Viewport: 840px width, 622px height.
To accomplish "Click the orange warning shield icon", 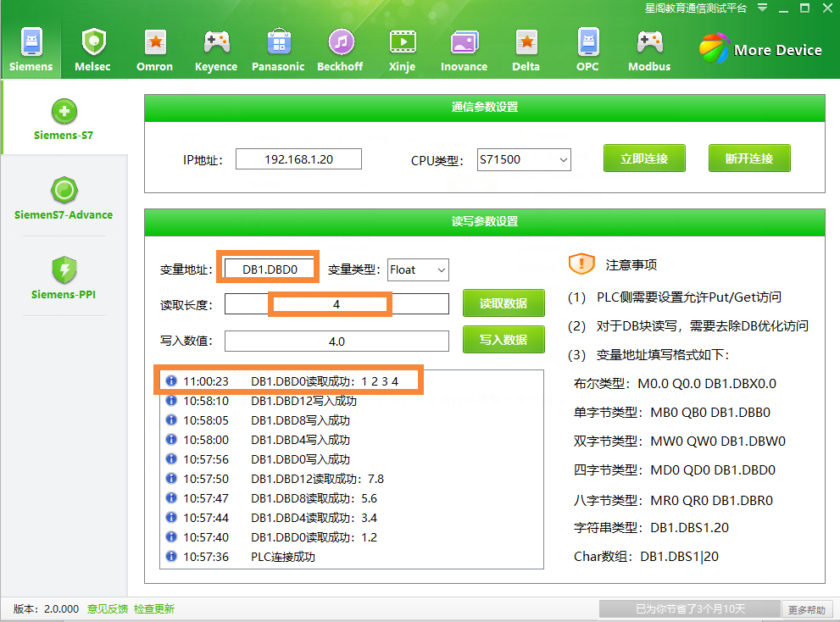I will (581, 264).
